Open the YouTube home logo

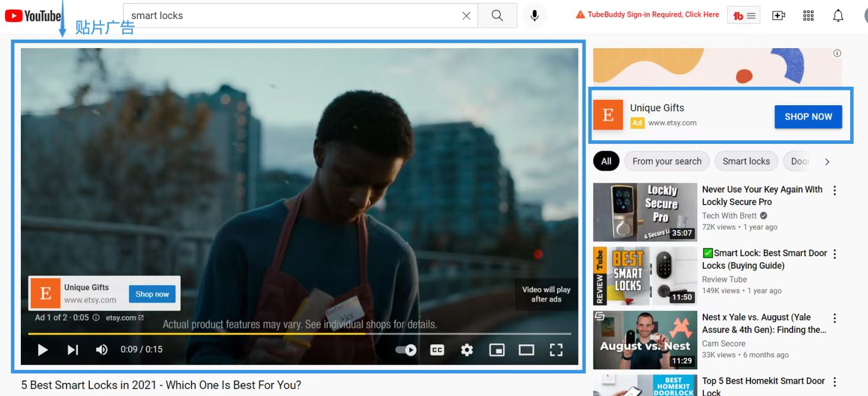tap(33, 15)
